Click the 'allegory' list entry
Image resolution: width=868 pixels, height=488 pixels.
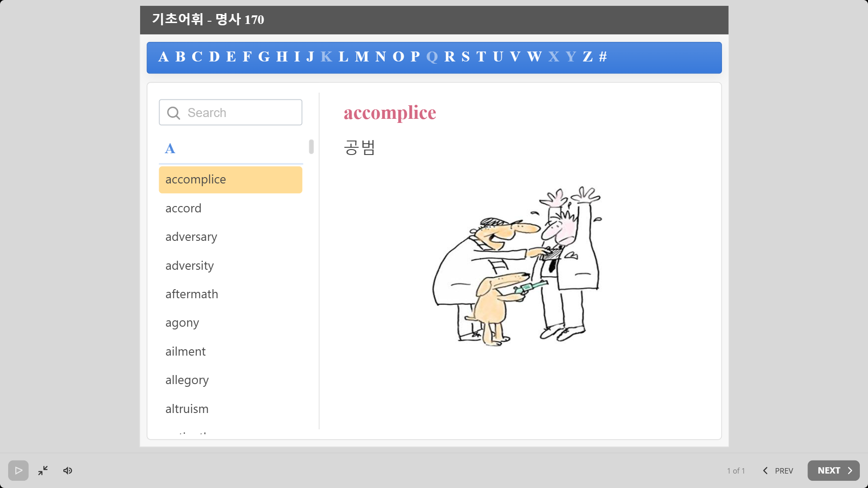pyautogui.click(x=187, y=380)
